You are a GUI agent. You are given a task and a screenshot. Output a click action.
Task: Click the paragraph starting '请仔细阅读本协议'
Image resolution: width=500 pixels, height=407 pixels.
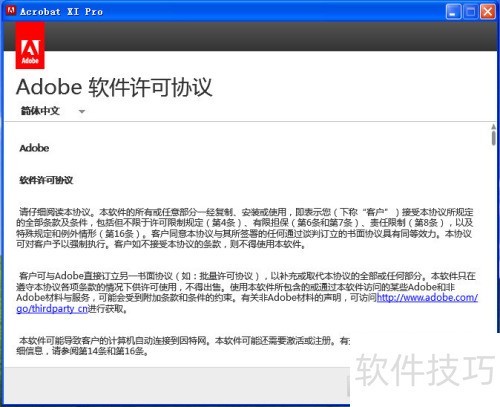(245, 228)
